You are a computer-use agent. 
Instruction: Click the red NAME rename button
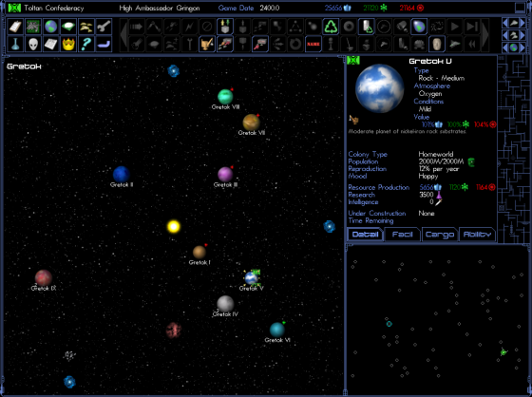point(313,44)
